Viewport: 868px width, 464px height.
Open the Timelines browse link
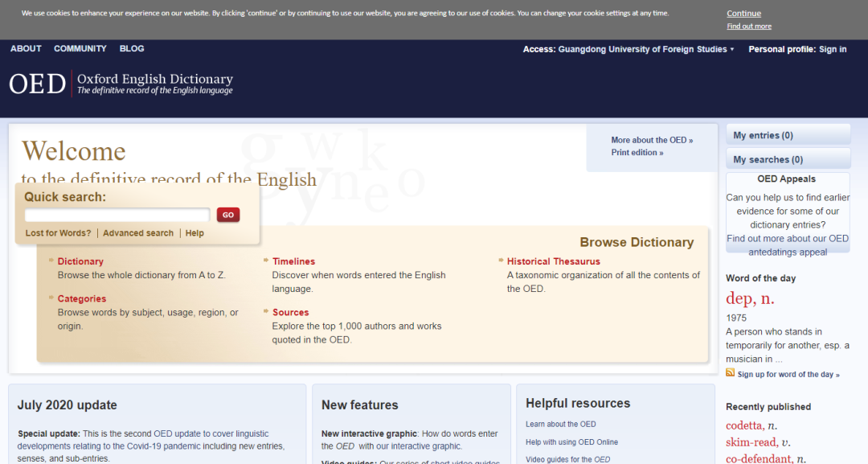click(x=293, y=261)
